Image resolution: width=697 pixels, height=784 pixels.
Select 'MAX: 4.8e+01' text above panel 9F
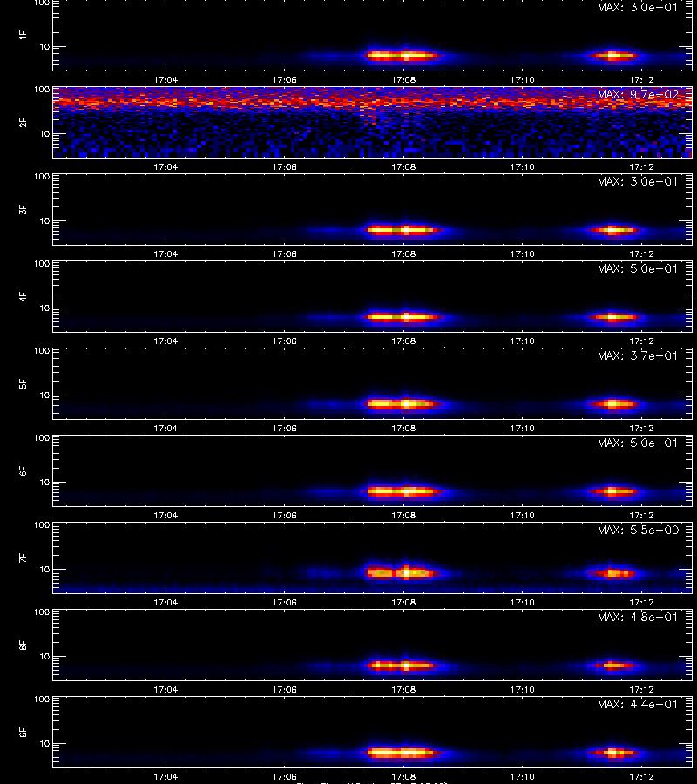(638, 617)
